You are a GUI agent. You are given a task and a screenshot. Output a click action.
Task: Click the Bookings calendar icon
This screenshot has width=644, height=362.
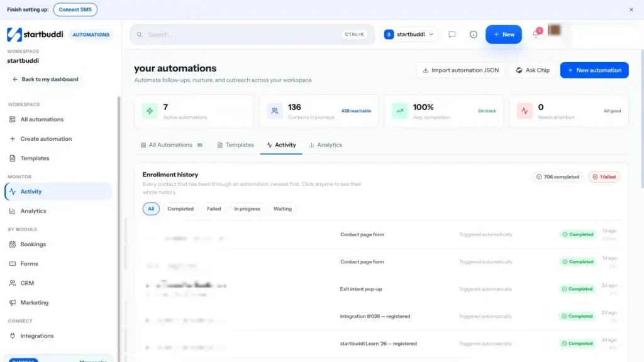point(13,244)
